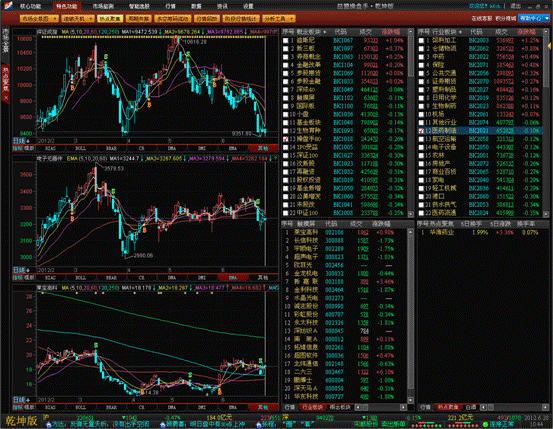Click the down arrow of industry list scrollbar

point(546,214)
